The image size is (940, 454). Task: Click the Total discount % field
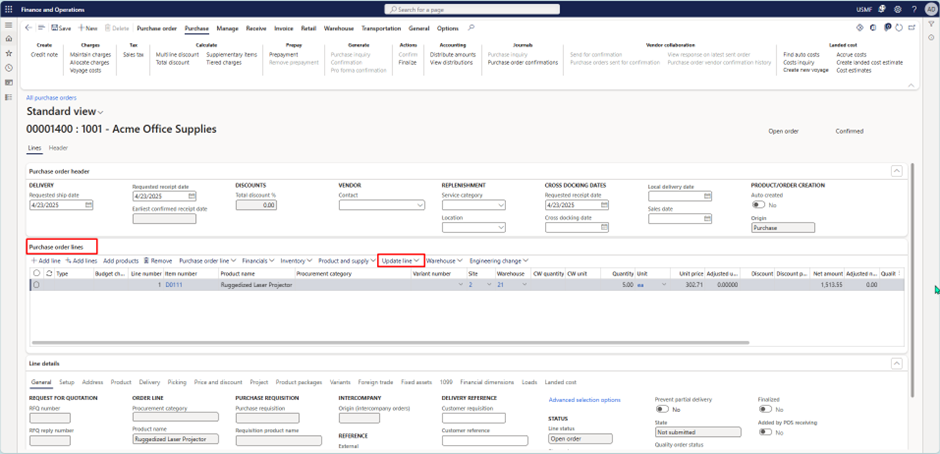(256, 205)
